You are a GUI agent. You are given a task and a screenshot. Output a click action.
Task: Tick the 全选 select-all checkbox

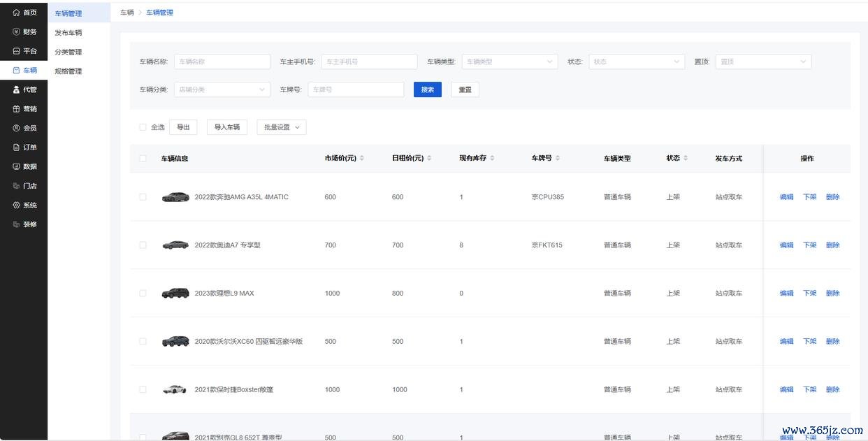pos(143,127)
